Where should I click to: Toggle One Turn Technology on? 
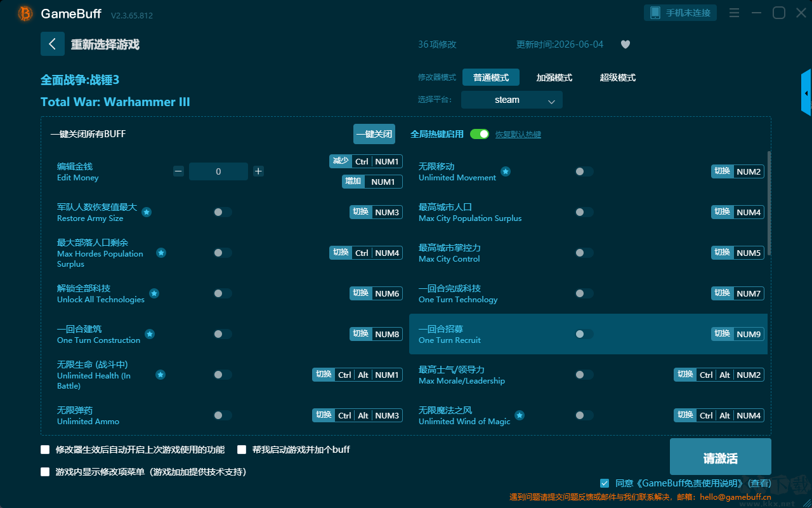tap(584, 293)
